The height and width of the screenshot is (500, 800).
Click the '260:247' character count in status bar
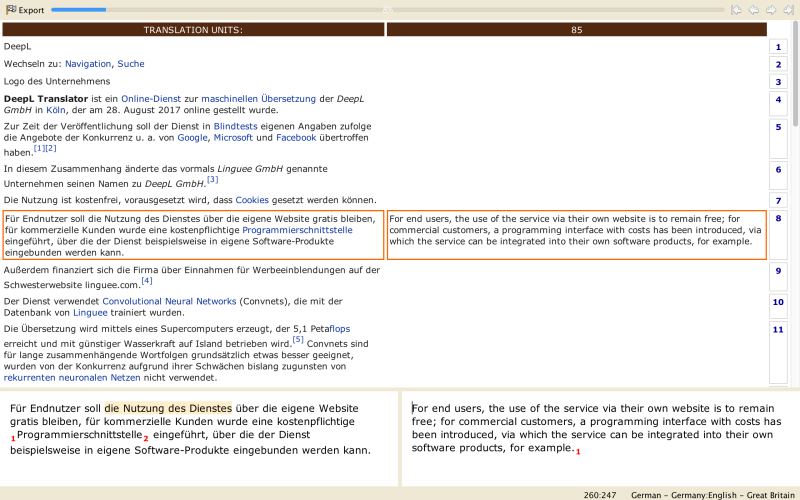600,495
